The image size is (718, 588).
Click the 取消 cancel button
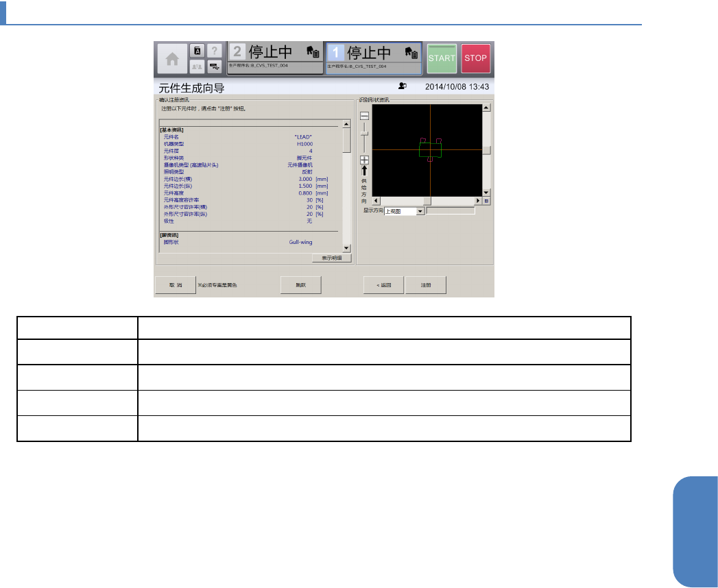point(176,285)
